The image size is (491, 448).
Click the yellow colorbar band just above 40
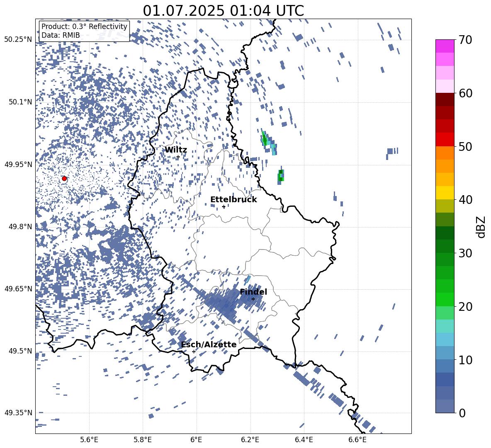[445, 193]
